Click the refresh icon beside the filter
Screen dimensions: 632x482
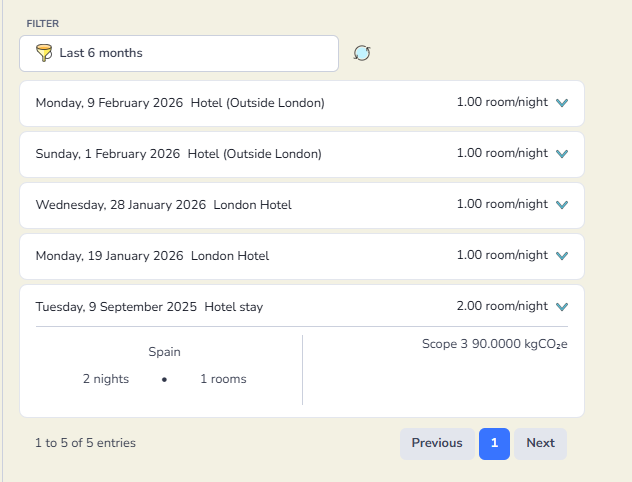coord(362,53)
